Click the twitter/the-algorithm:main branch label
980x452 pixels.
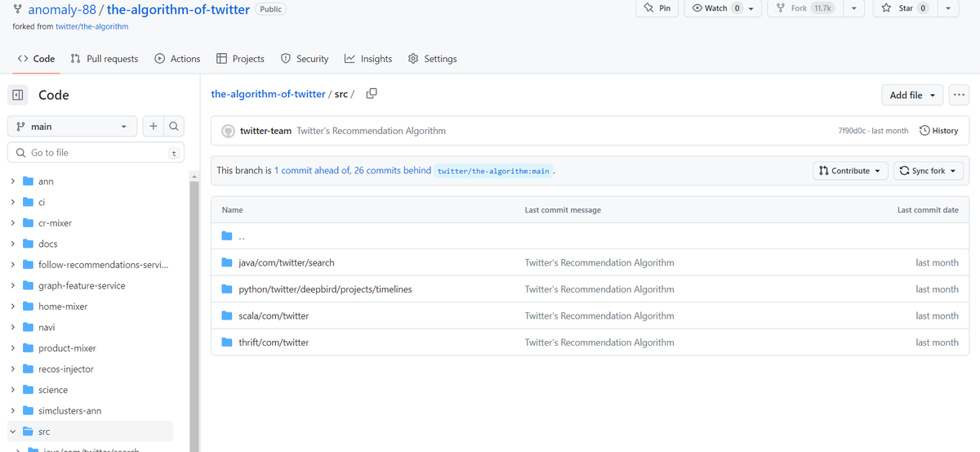coord(493,171)
